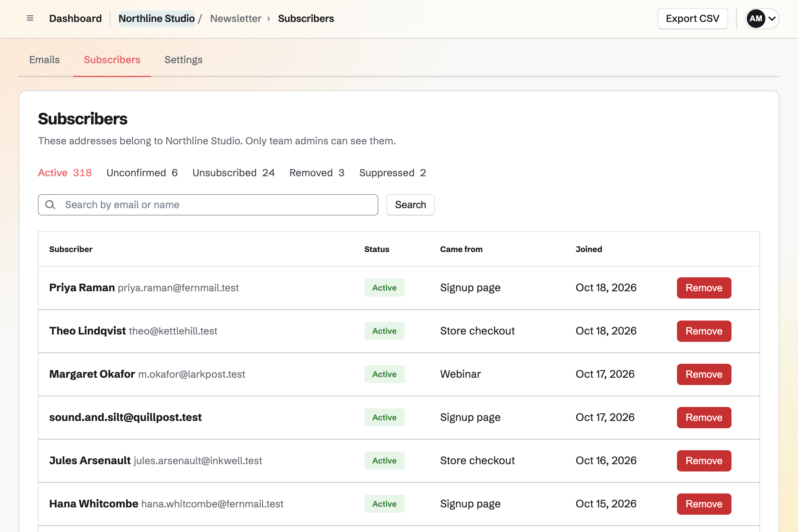798x532 pixels.
Task: Click Theo Lindqvist's Store checkout cell
Action: [x=477, y=331]
